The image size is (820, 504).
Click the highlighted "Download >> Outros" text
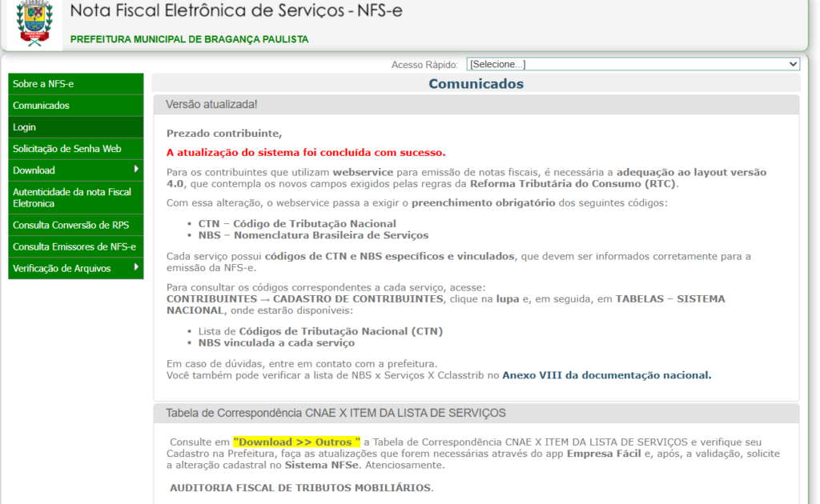pyautogui.click(x=296, y=442)
